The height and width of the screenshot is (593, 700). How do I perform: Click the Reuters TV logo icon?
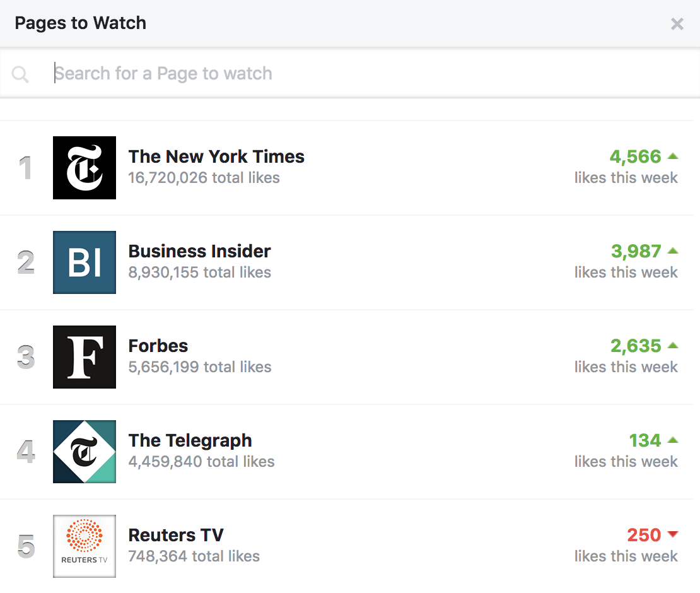pyautogui.click(x=85, y=546)
